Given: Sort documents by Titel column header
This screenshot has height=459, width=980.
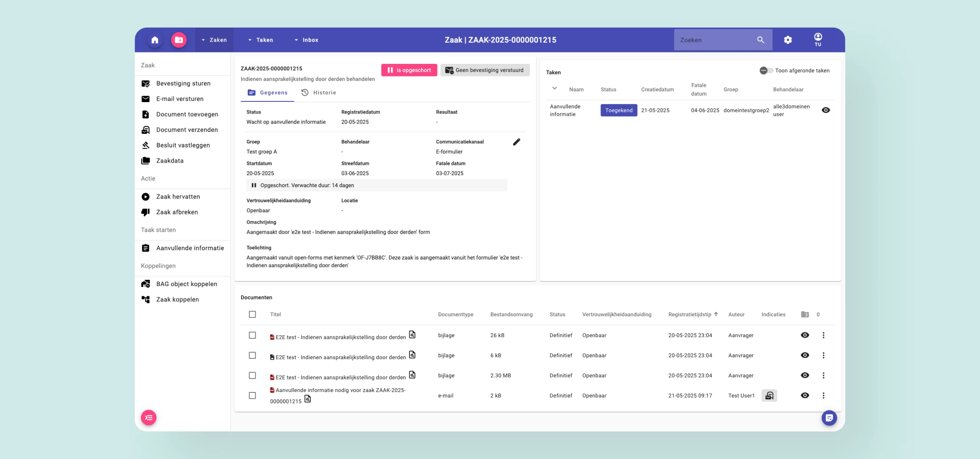Looking at the screenshot, I should point(276,314).
